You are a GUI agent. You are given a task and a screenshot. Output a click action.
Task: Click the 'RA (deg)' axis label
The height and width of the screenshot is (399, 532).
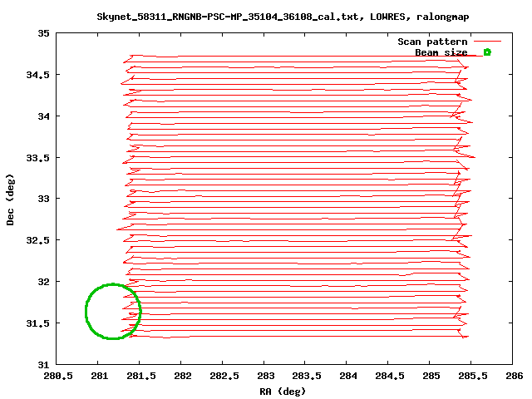click(x=283, y=392)
